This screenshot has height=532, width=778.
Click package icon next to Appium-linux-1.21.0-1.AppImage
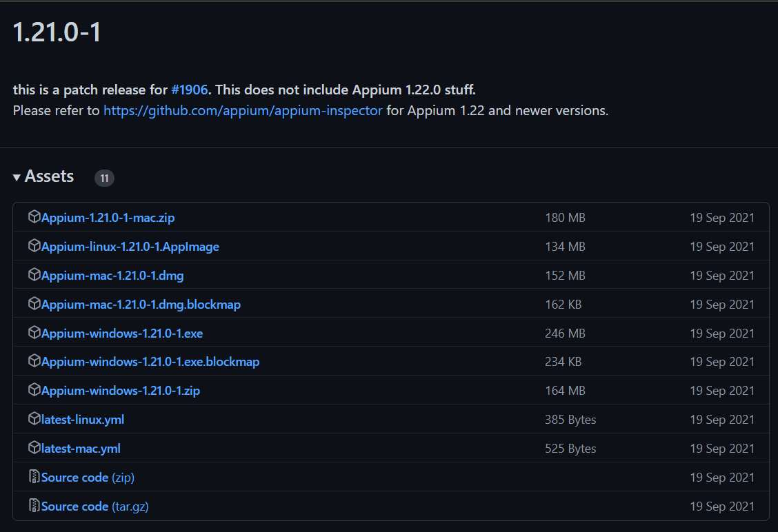point(34,246)
